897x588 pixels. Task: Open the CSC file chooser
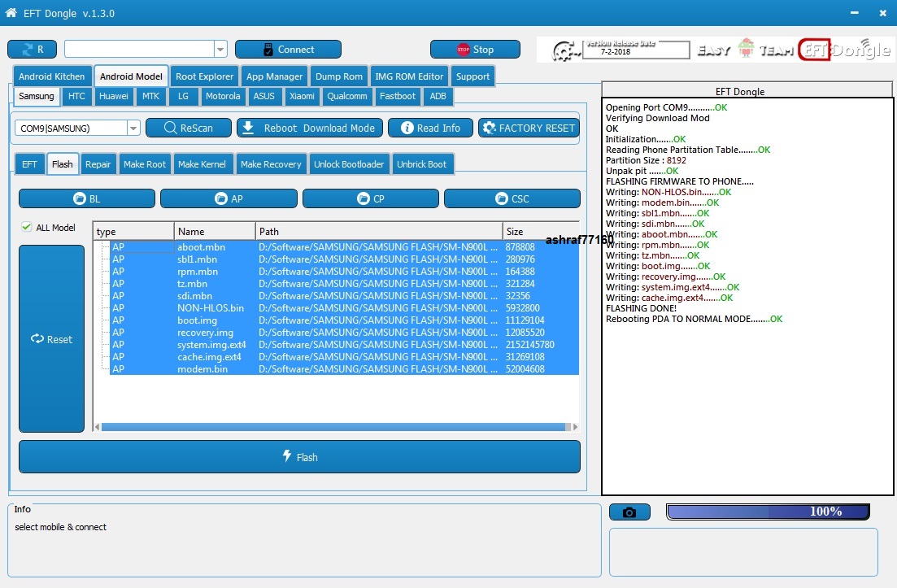(x=512, y=198)
